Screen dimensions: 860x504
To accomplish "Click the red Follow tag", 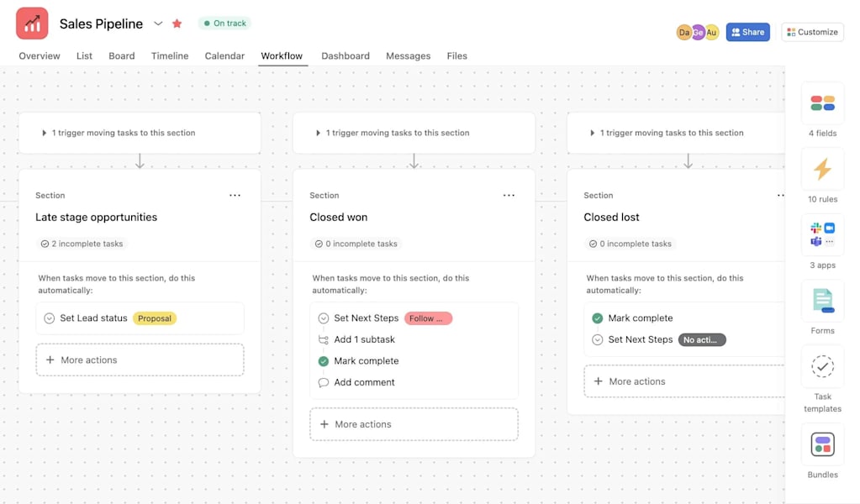I will pyautogui.click(x=429, y=318).
